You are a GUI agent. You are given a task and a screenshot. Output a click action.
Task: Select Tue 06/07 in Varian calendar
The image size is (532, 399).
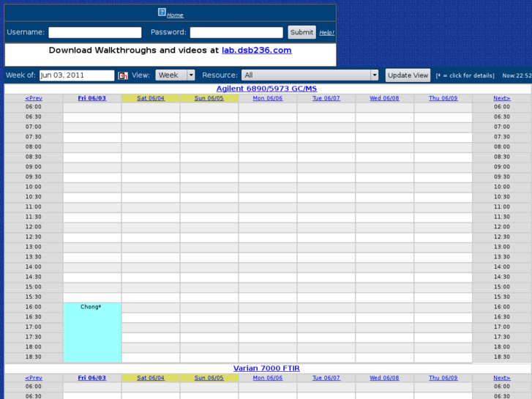(x=326, y=378)
